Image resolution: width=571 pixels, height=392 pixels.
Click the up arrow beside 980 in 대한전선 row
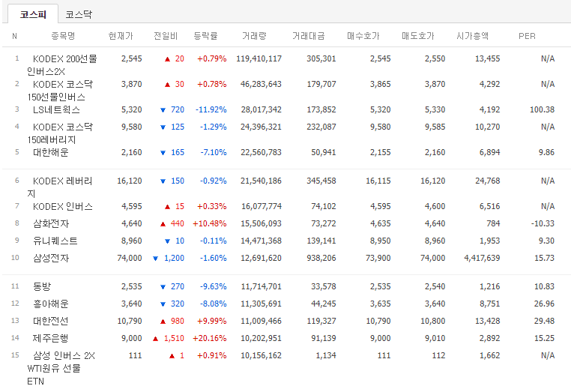pyautogui.click(x=163, y=322)
